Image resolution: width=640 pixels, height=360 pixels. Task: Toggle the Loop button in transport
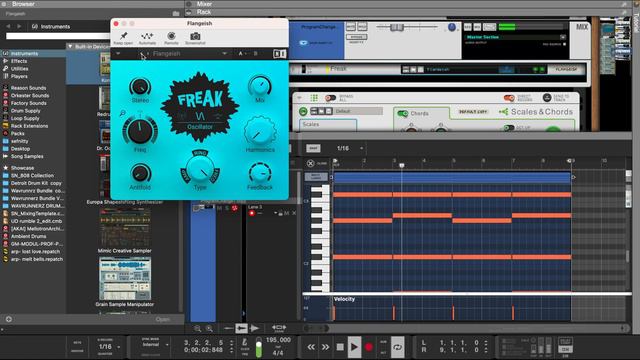click(x=398, y=347)
